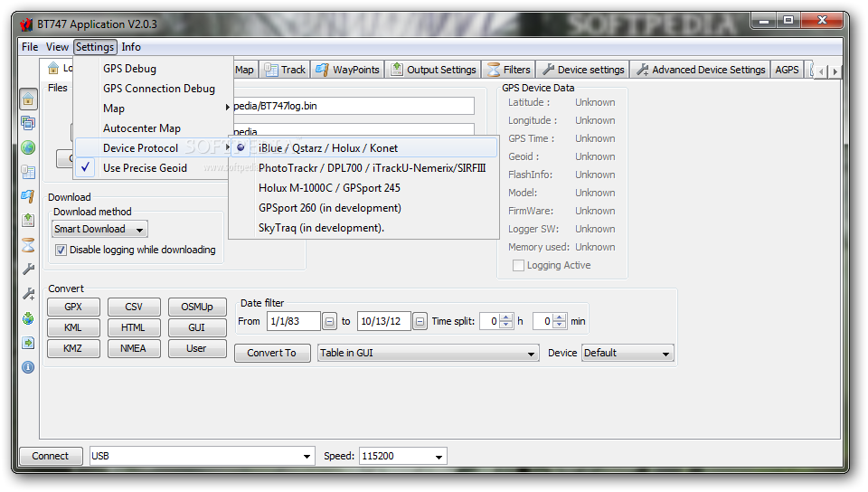Click the OSMUp convert button
Image resolution: width=868 pixels, height=492 pixels.
pos(197,307)
